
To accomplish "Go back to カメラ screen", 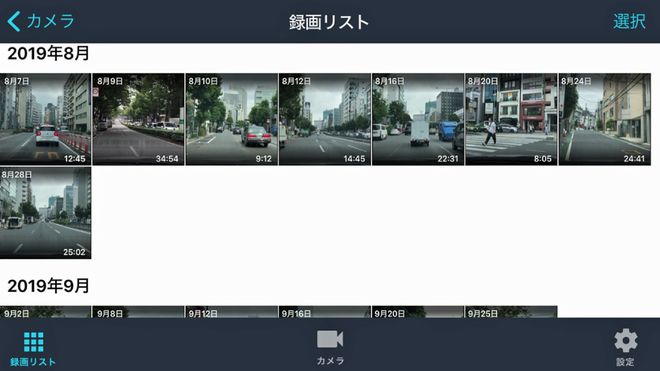I will pyautogui.click(x=40, y=21).
